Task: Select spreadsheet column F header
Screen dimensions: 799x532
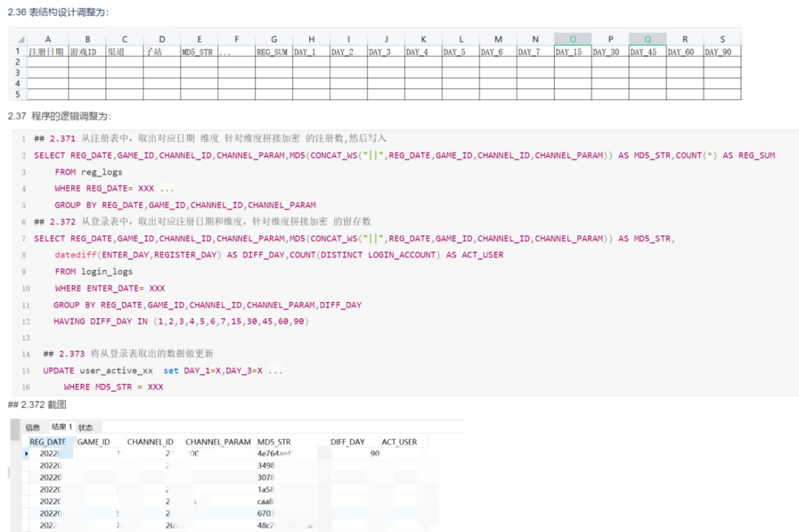Action: 237,38
